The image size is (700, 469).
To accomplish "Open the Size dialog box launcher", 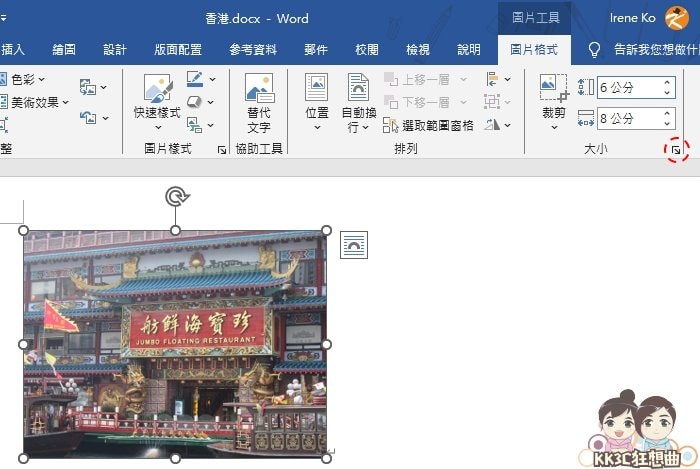I will 677,150.
